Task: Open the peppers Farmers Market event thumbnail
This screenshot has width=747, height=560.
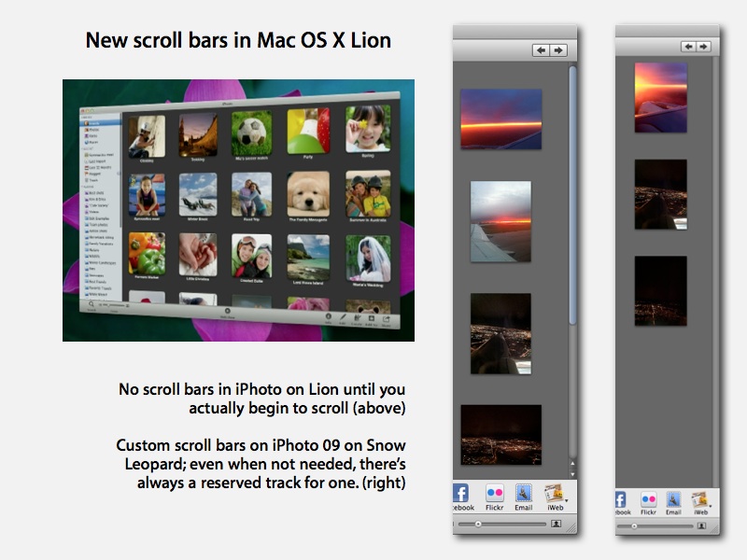Action: pyautogui.click(x=147, y=253)
